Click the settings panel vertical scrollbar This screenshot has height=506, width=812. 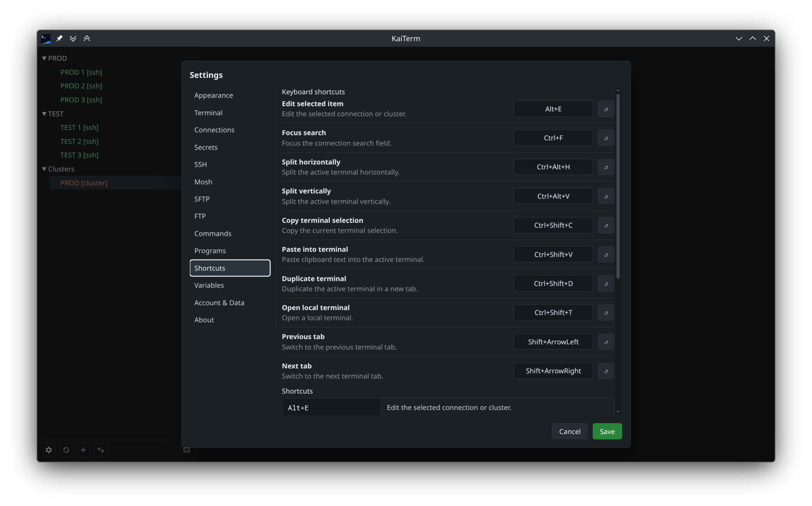618,186
